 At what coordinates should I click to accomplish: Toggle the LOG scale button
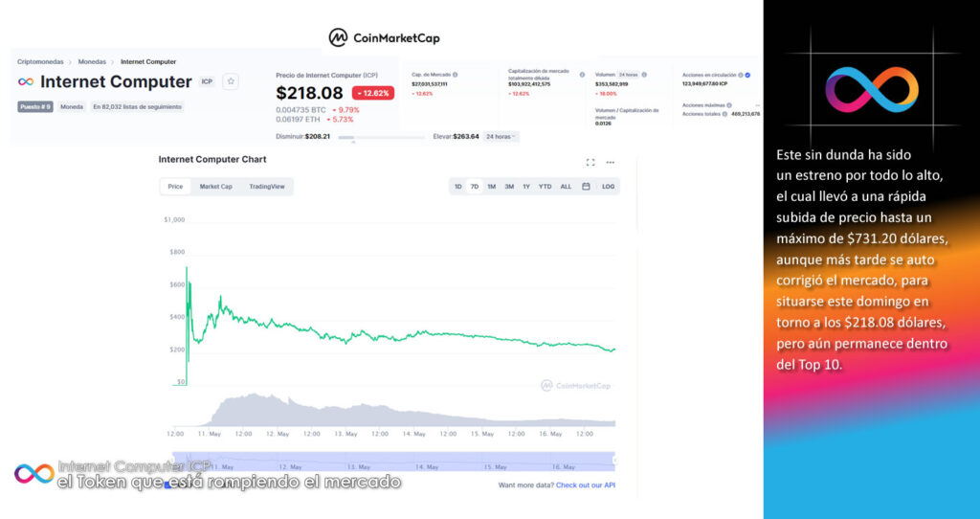608,187
